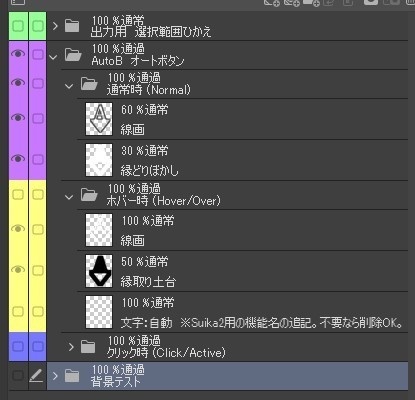Collapse the 通常時 (Normal) folder

click(69, 86)
